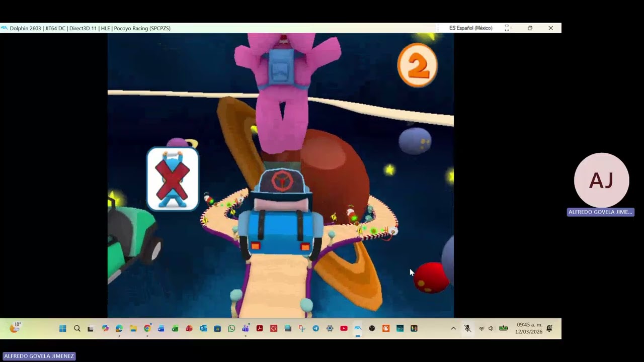644x362 pixels.
Task: Open taskbar Search magnifier
Action: (x=77, y=328)
